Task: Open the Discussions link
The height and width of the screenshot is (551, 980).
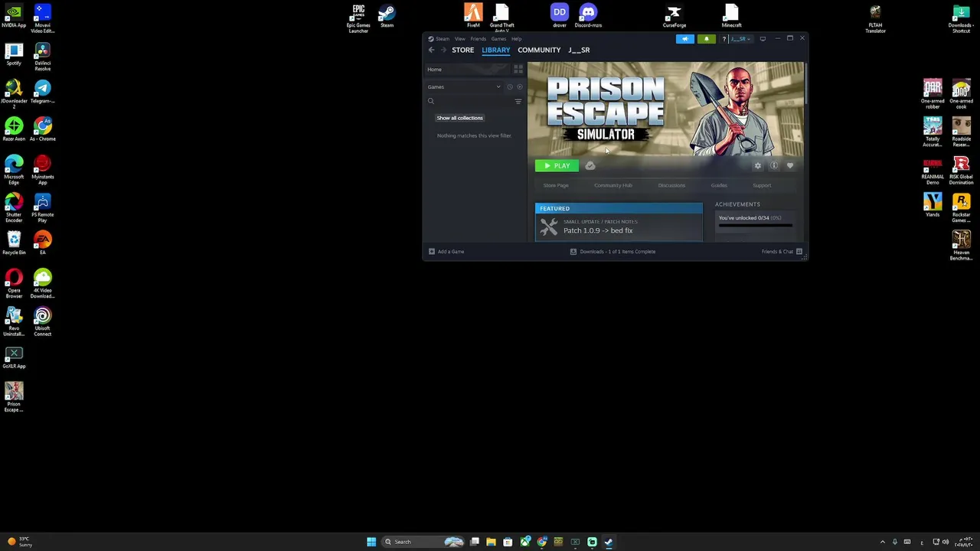Action: [x=671, y=185]
